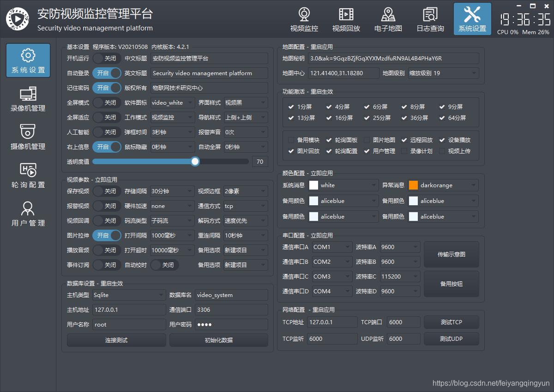Screen dimensions: 554x392
Task: Adjust the 透明度 transparency slider
Action: [x=195, y=161]
